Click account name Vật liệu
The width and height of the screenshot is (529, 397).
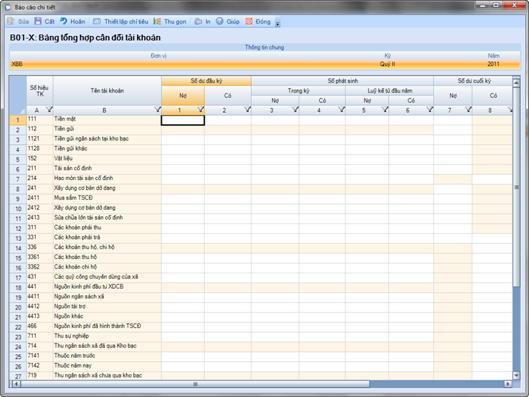click(x=63, y=158)
